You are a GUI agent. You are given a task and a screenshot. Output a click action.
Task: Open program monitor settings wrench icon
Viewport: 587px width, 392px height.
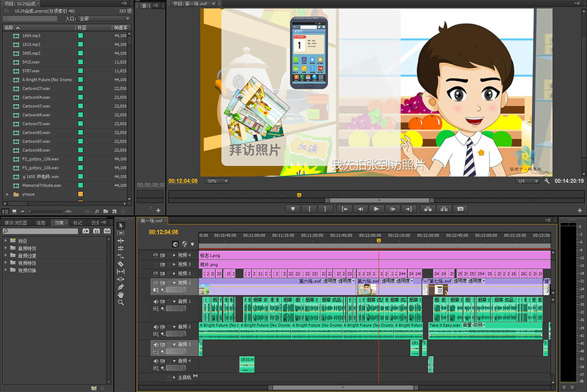pos(547,181)
